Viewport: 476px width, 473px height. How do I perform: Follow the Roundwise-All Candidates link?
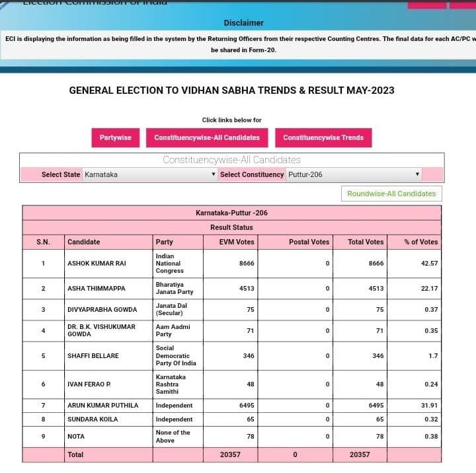pos(391,194)
